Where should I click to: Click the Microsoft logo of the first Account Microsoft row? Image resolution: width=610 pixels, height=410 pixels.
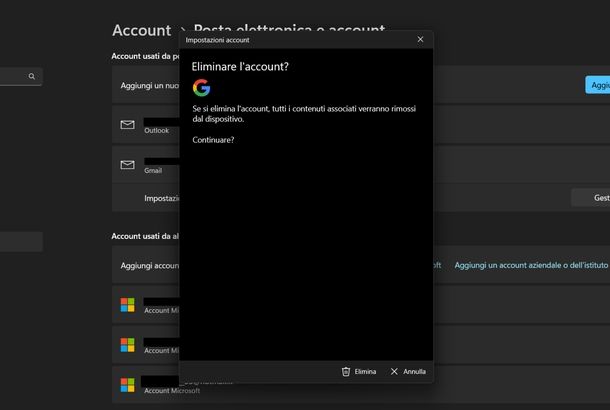[128, 305]
